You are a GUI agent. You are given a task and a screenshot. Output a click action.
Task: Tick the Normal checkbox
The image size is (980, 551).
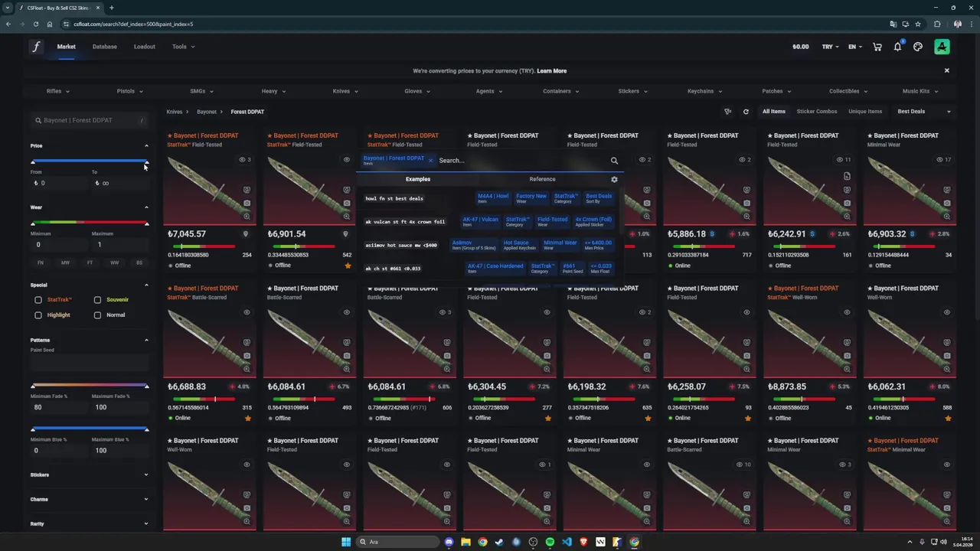coord(97,315)
